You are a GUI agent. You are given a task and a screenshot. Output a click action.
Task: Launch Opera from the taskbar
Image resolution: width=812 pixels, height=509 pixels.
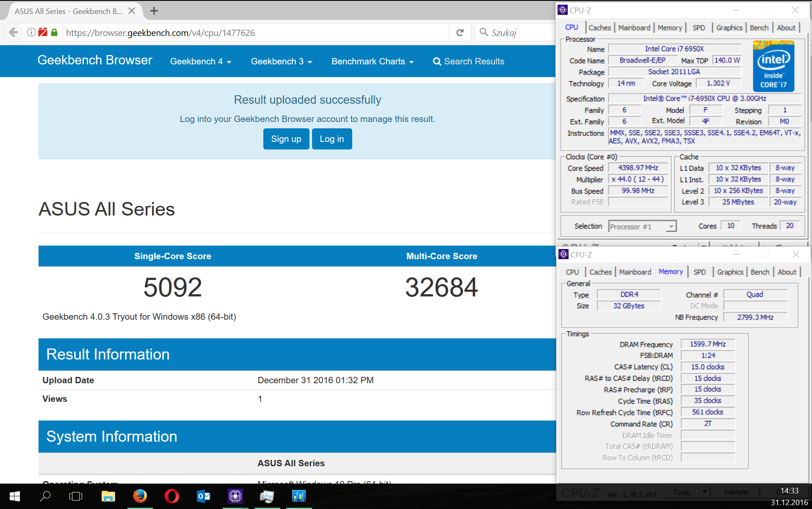coord(171,496)
